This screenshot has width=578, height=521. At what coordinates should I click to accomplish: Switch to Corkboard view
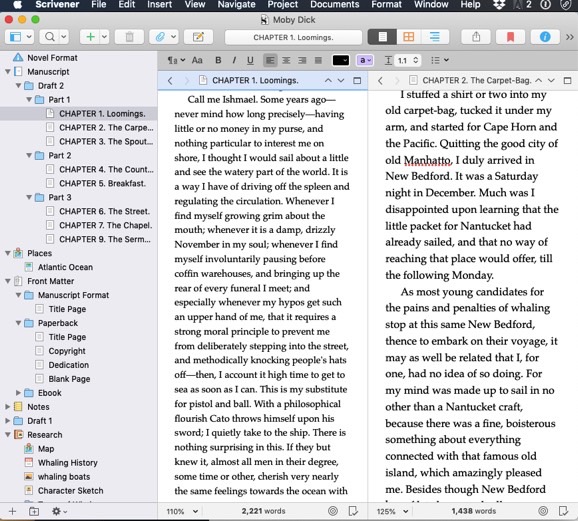tap(408, 37)
